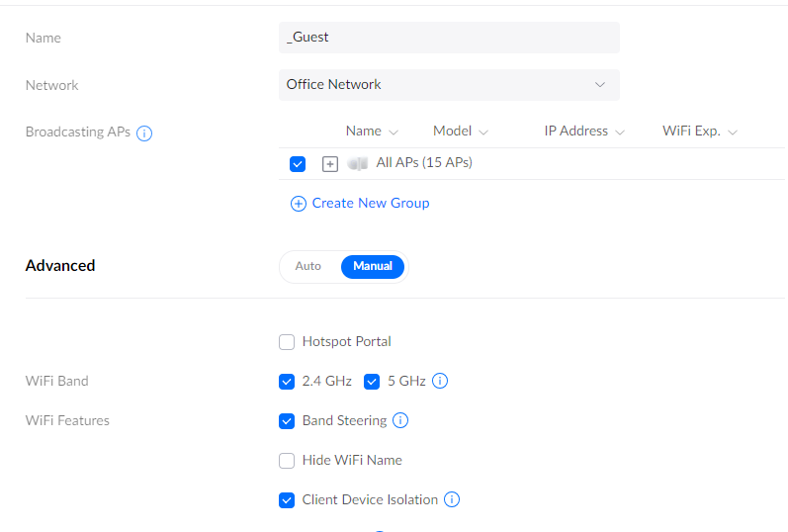
Task: Sort by the Name column
Action: (372, 132)
